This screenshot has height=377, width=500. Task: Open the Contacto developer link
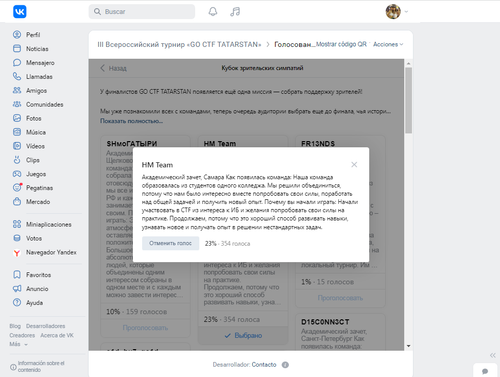[264, 365]
